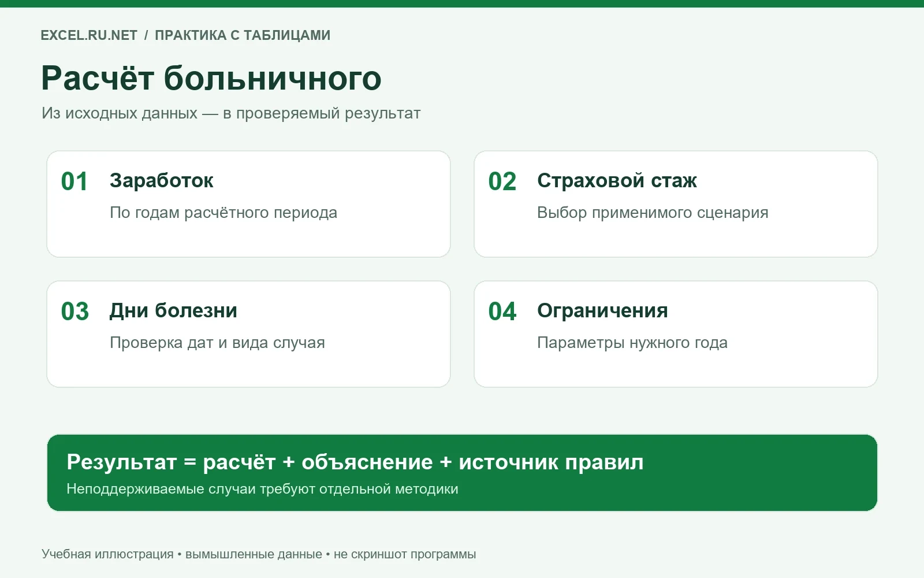Select the number 03 on Дни болезни card
The height and width of the screenshot is (578, 924).
(75, 312)
